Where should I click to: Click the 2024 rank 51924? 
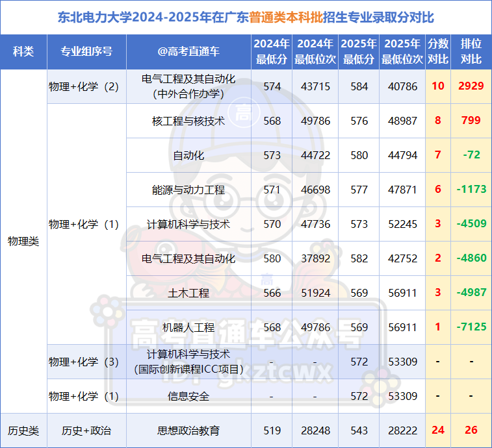[315, 293]
